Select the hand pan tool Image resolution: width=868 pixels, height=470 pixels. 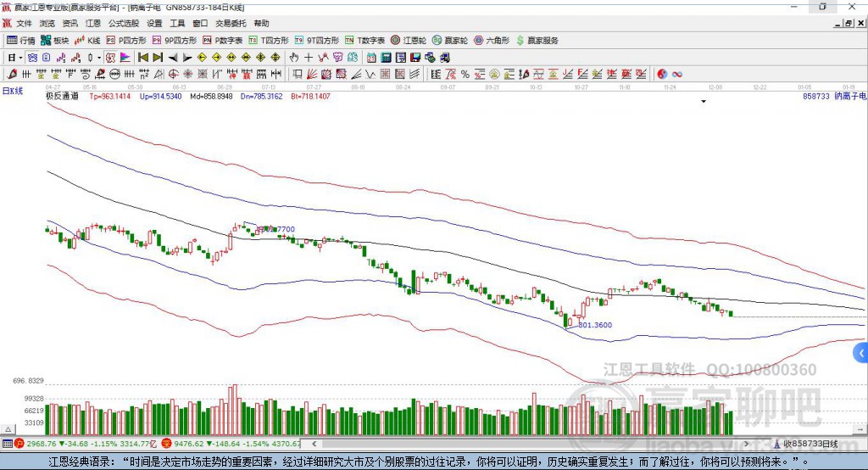tap(294, 57)
